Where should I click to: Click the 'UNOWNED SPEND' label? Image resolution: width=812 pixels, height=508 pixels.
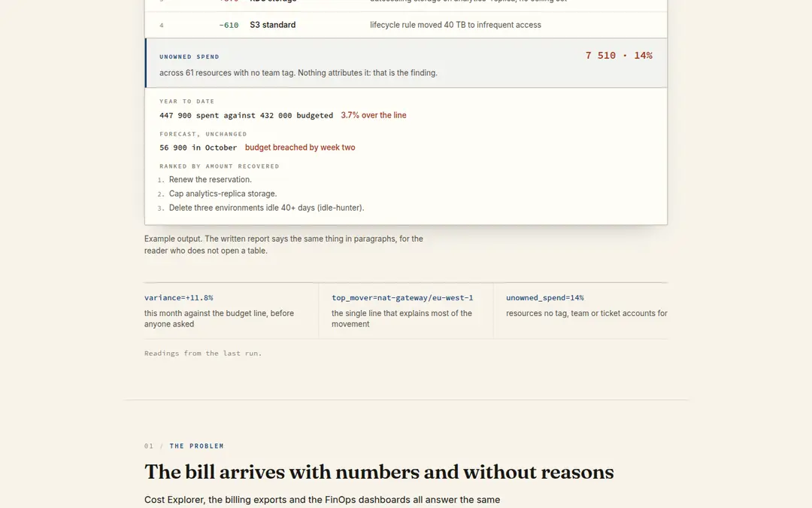click(x=189, y=56)
